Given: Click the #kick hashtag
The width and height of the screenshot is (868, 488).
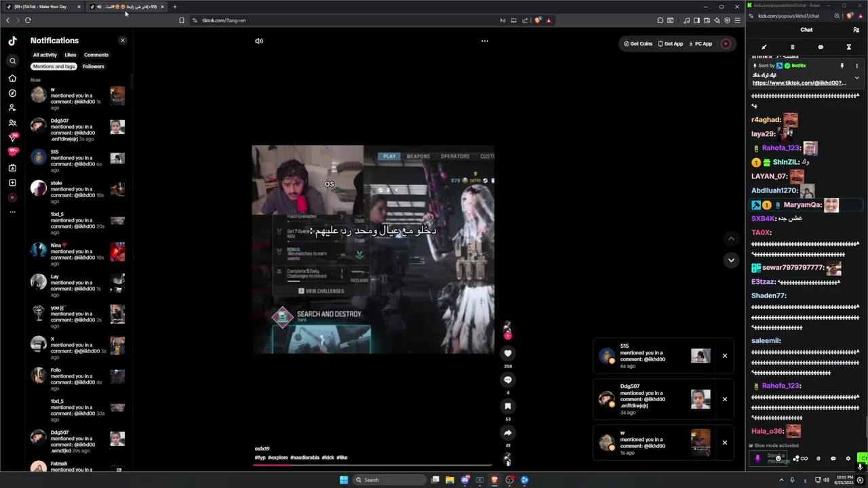Looking at the screenshot, I should [328, 457].
